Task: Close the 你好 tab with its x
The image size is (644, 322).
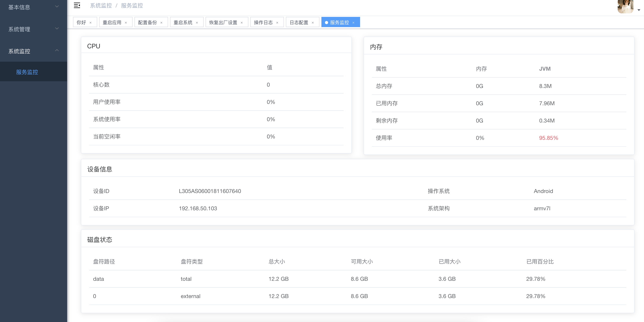Action: click(x=91, y=23)
